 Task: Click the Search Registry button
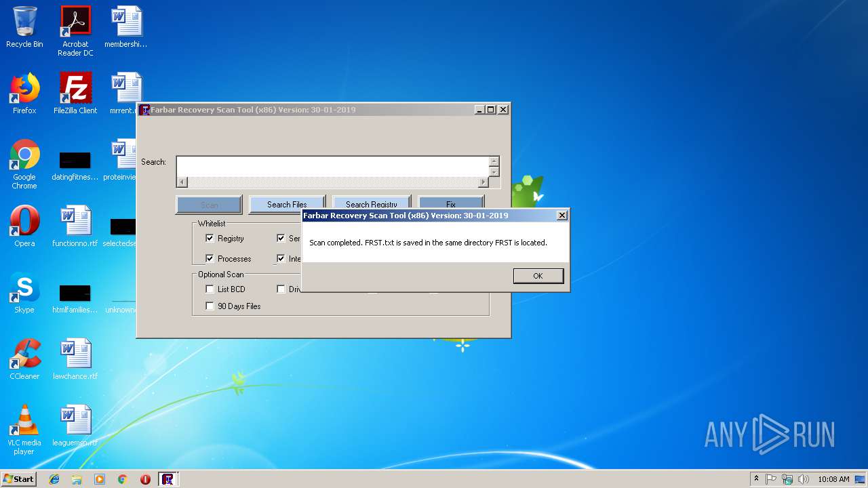pyautogui.click(x=371, y=204)
